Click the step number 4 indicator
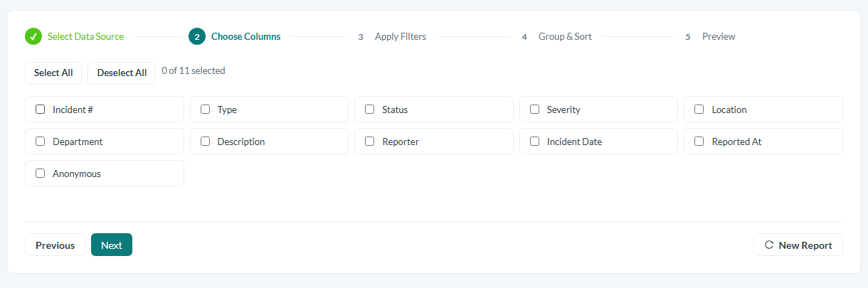The height and width of the screenshot is (288, 868). [524, 36]
